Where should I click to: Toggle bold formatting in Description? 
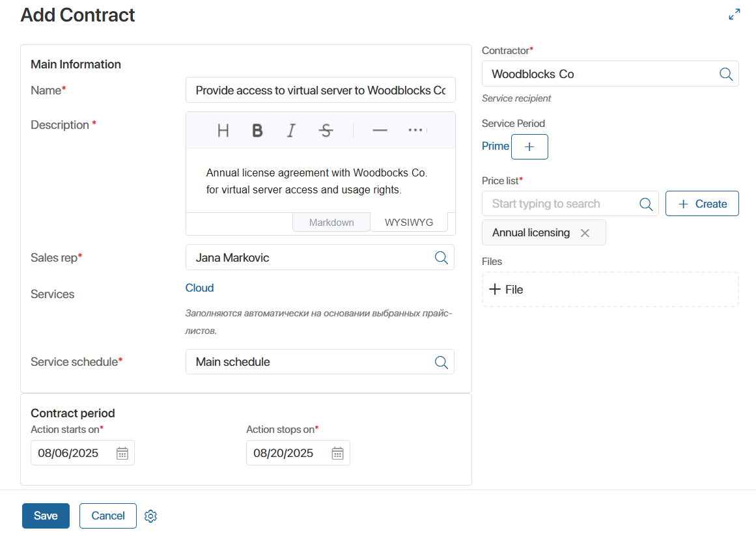257,130
